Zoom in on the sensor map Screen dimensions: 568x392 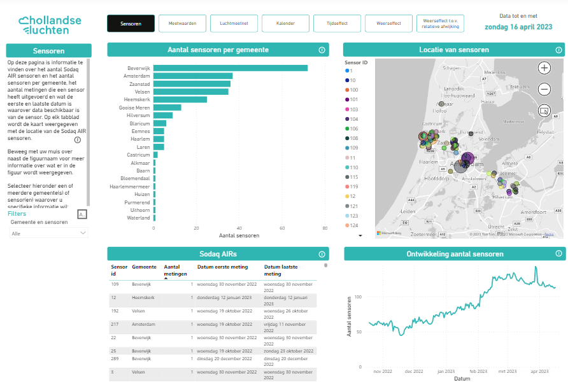(544, 67)
